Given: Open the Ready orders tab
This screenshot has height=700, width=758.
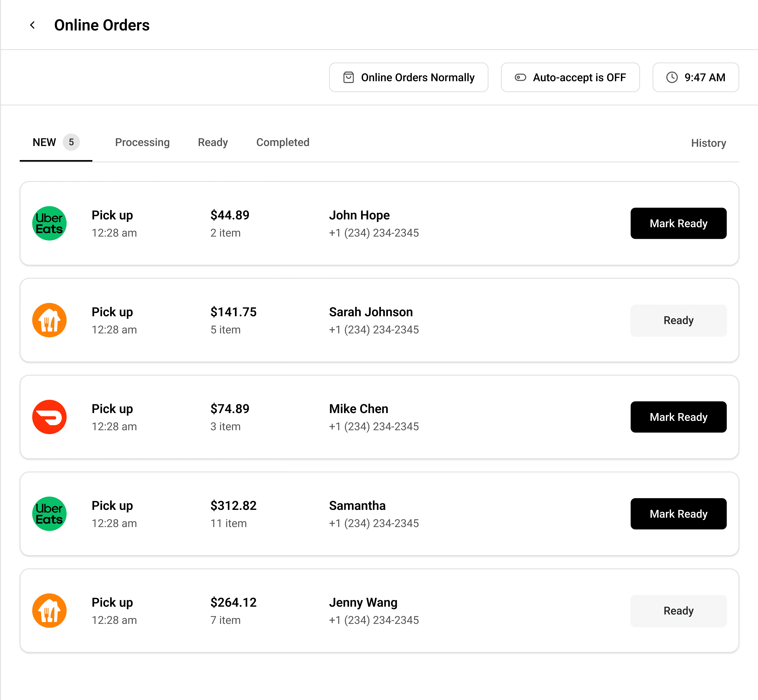Looking at the screenshot, I should (x=213, y=142).
